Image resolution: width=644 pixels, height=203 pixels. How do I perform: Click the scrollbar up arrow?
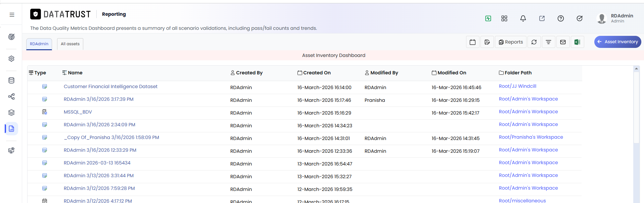[x=636, y=69]
